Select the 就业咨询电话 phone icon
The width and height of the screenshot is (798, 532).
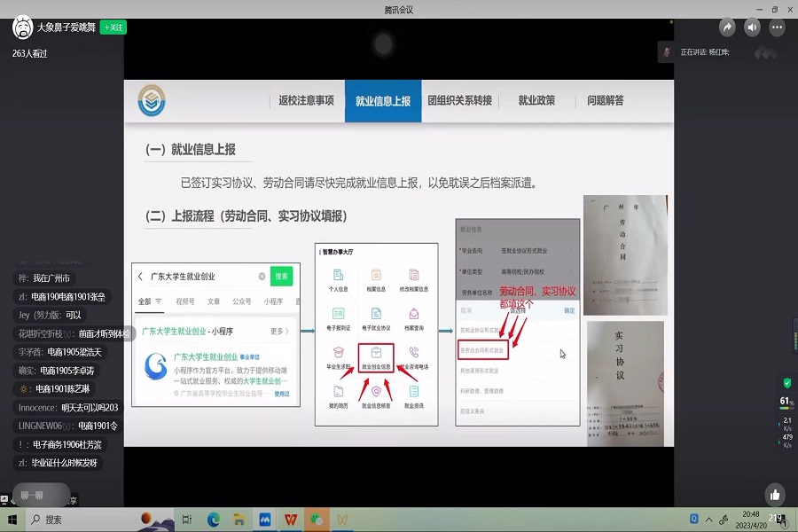[x=412, y=350]
